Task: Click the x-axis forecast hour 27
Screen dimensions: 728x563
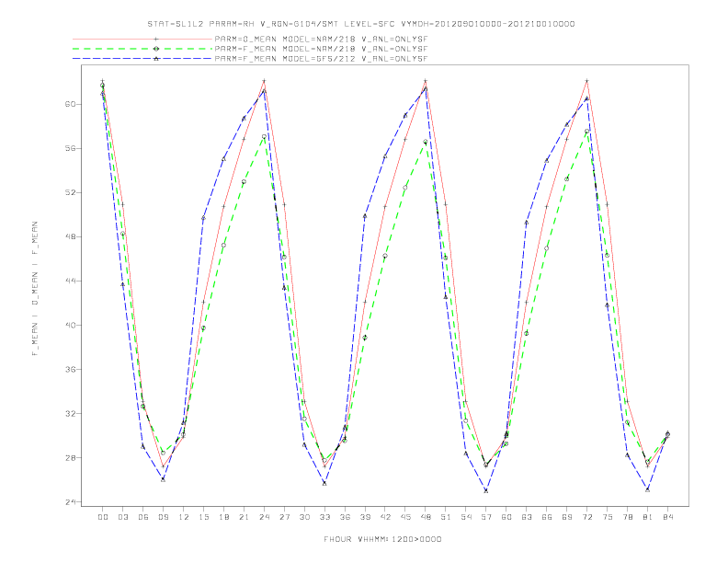Action: [x=284, y=517]
